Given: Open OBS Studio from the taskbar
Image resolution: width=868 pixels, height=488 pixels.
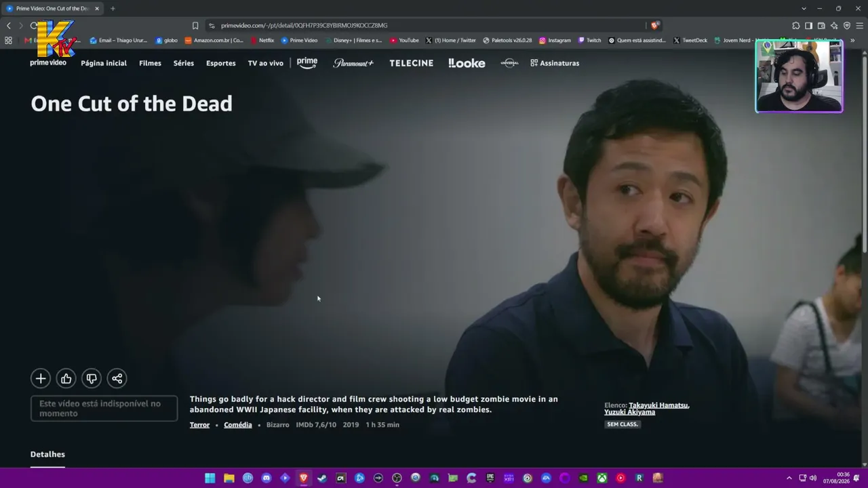Looking at the screenshot, I should 397,478.
